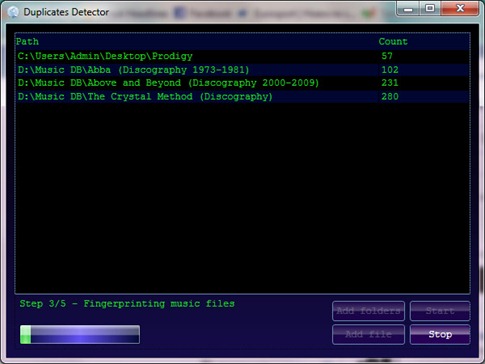
Task: Select Above and Beyond Discography row
Action: click(x=243, y=83)
